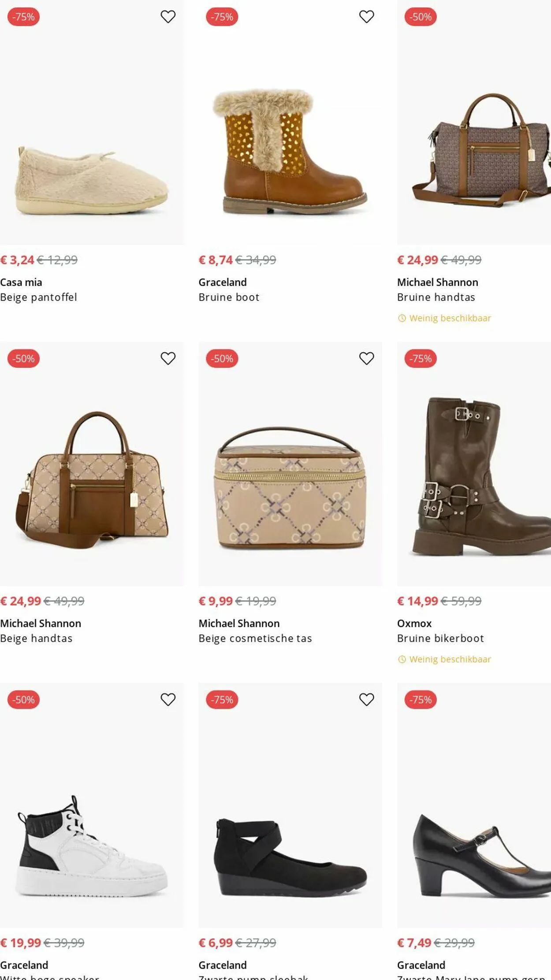Click heart icon on beige cosmetische tas
The height and width of the screenshot is (980, 551).
pos(366,358)
